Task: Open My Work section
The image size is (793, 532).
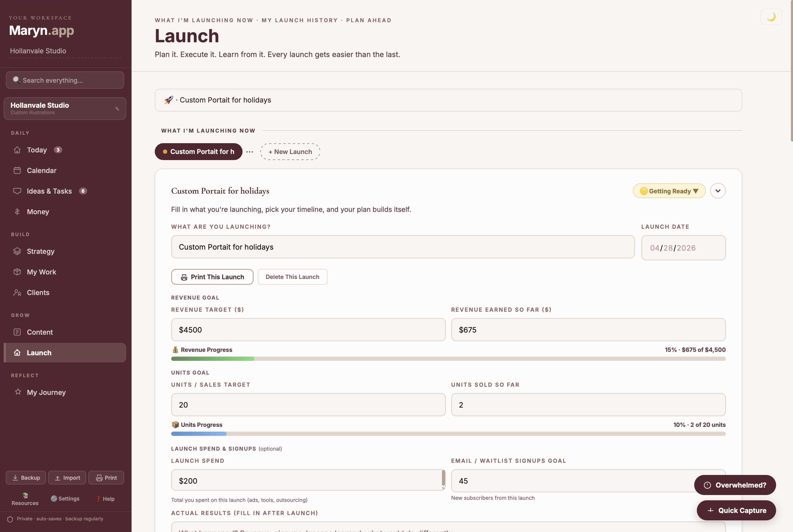Action: (x=41, y=272)
